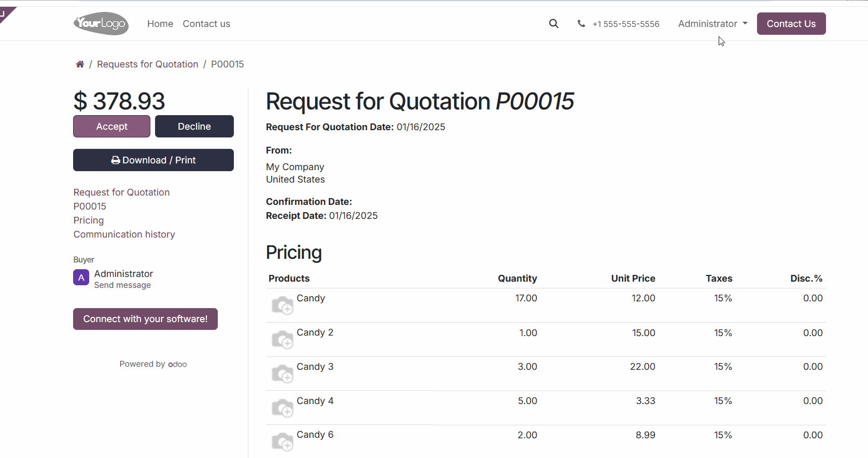Click unit price 8.99 for Candy 6
This screenshot has height=458, width=868.
point(646,435)
